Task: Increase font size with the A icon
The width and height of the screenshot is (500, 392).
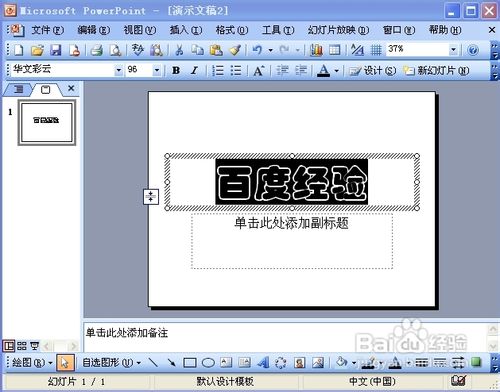Action: click(259, 70)
